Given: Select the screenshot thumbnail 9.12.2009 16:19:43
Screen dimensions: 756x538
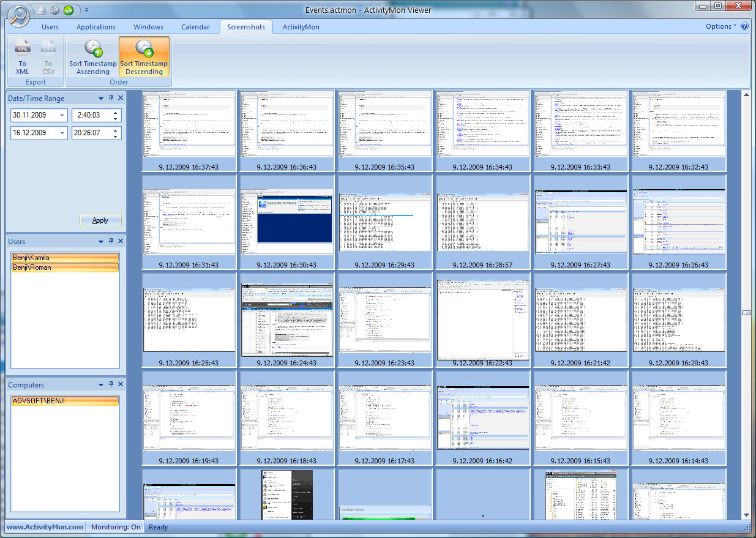Looking at the screenshot, I should (189, 418).
